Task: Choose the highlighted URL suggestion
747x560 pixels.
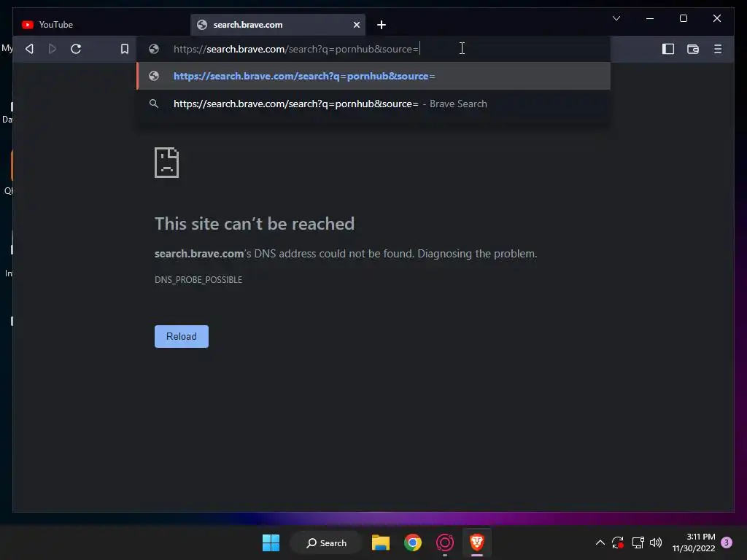Action: tap(373, 76)
